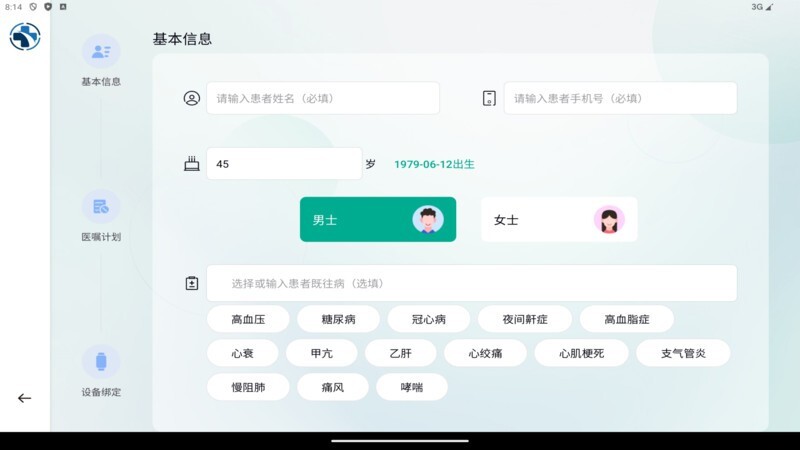This screenshot has height=450, width=800.
Task: Open the 医嘱计划 step icon
Action: tap(101, 207)
